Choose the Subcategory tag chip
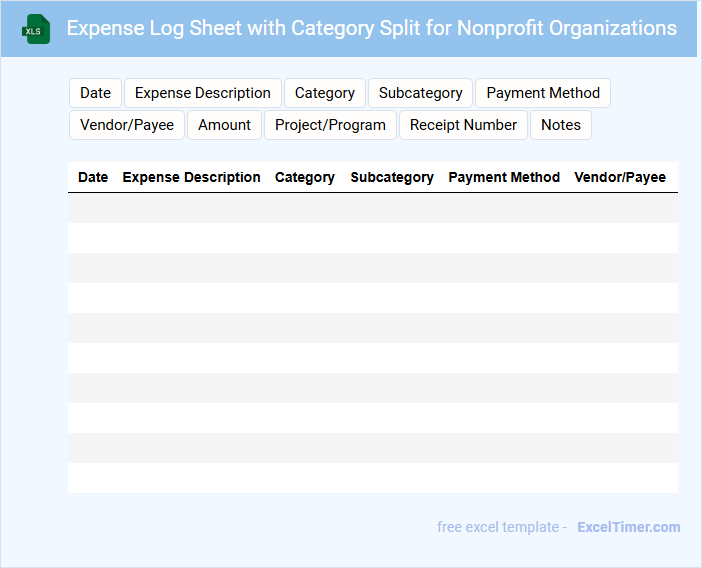 (x=420, y=93)
